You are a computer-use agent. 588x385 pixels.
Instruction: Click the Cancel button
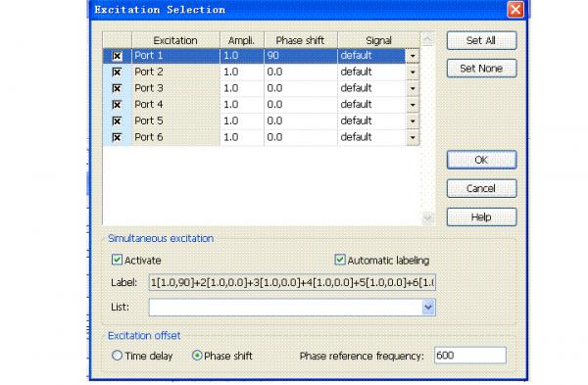coord(481,188)
